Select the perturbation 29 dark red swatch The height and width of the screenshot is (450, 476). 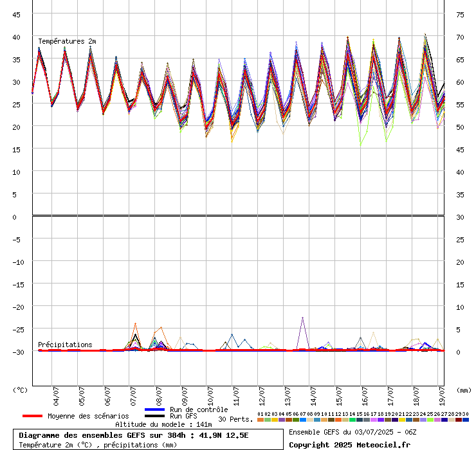point(459,420)
